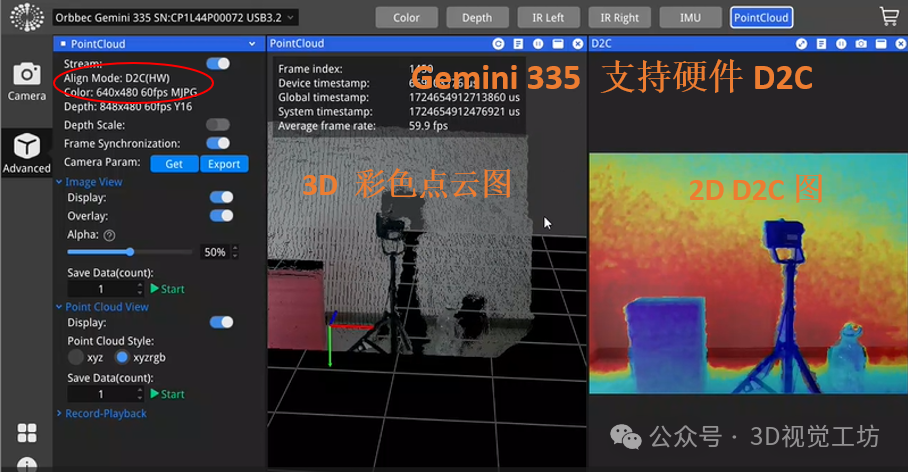
Task: Toggle the Overlay switch
Action: click(x=221, y=215)
